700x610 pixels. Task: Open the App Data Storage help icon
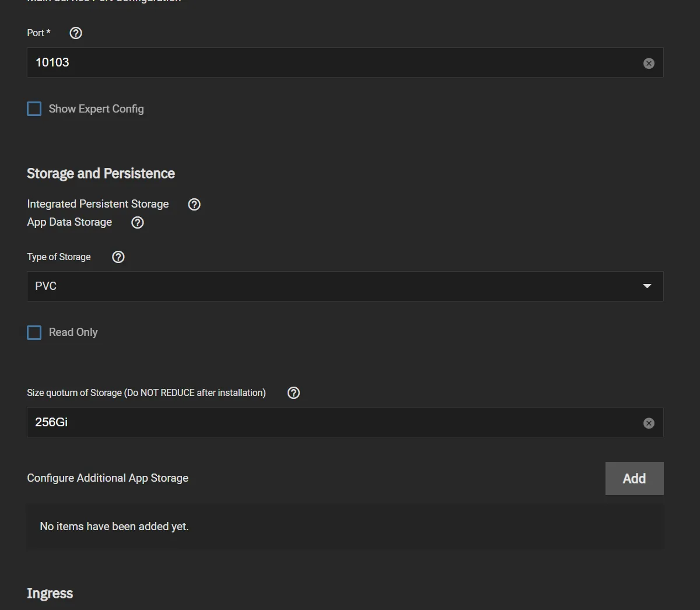[x=137, y=222]
